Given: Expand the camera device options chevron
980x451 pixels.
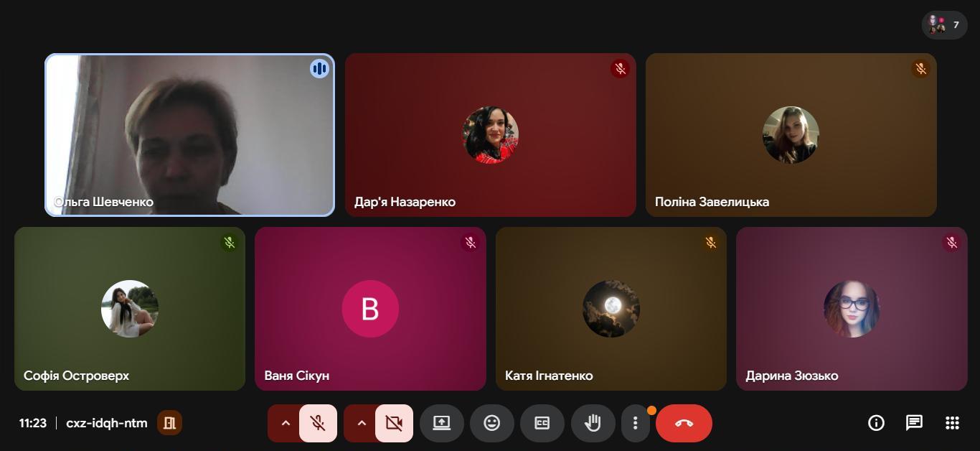Looking at the screenshot, I should [x=361, y=423].
